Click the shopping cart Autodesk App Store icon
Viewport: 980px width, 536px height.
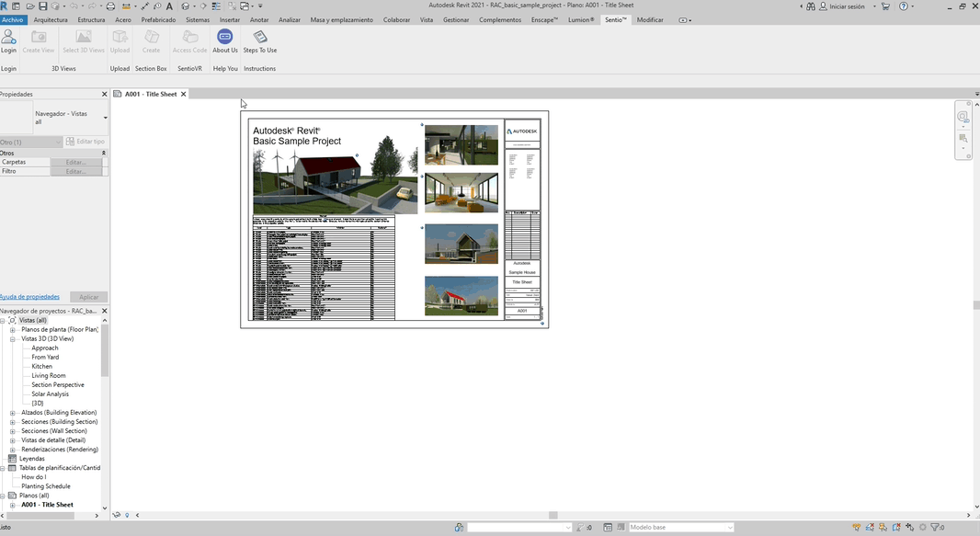(x=885, y=6)
